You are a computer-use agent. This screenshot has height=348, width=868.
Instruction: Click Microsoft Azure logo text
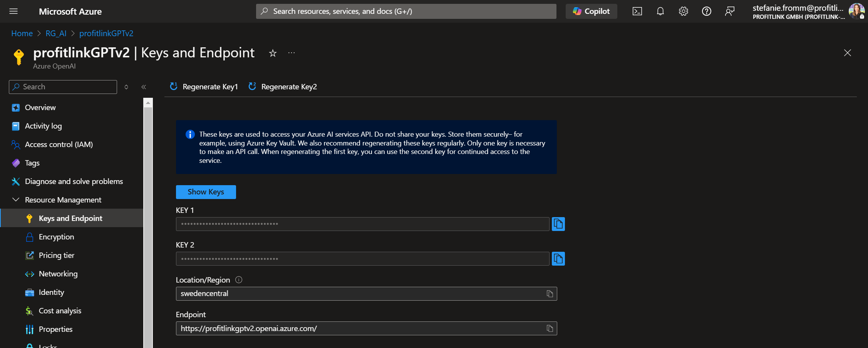click(70, 12)
